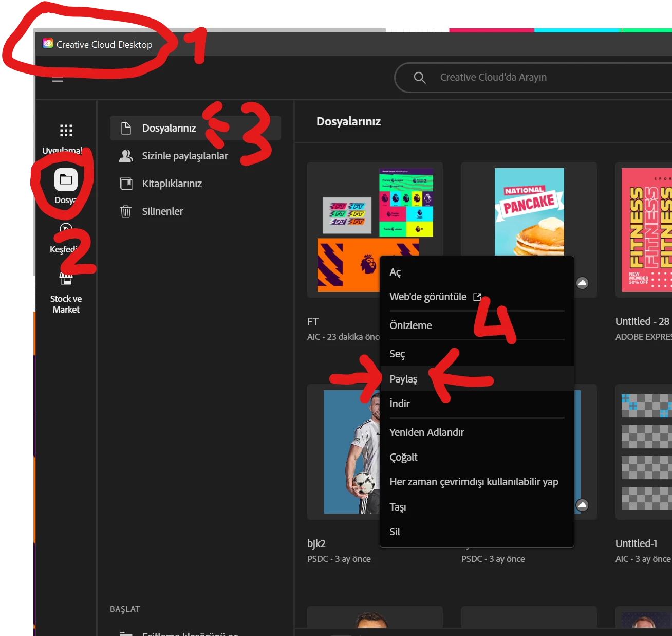Choose Aç from the context menu
The image size is (672, 636).
coord(477,272)
